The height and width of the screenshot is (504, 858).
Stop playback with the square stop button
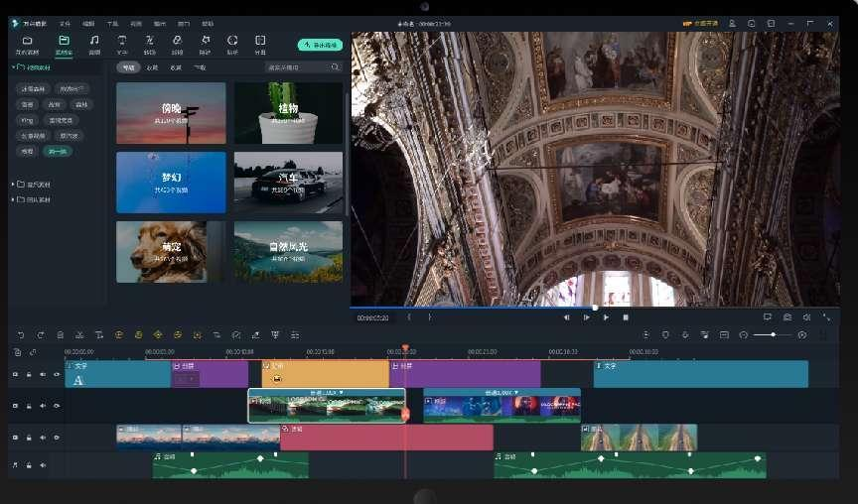(626, 317)
